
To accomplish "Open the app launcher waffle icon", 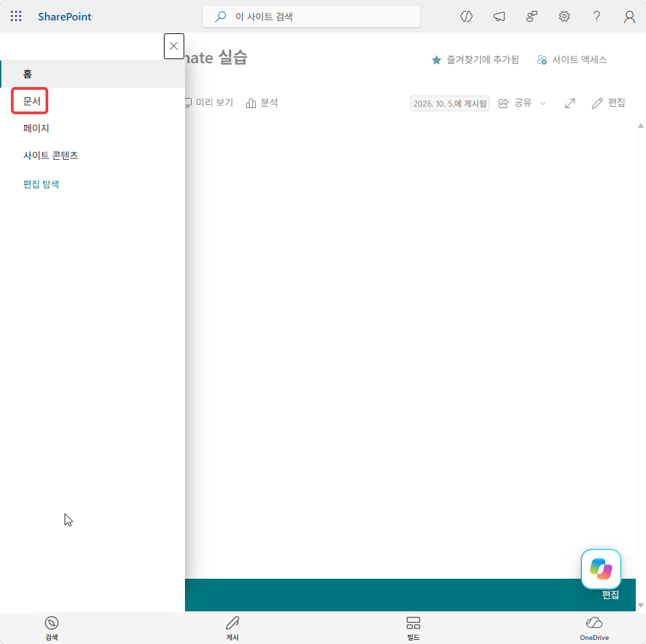I will 16,16.
